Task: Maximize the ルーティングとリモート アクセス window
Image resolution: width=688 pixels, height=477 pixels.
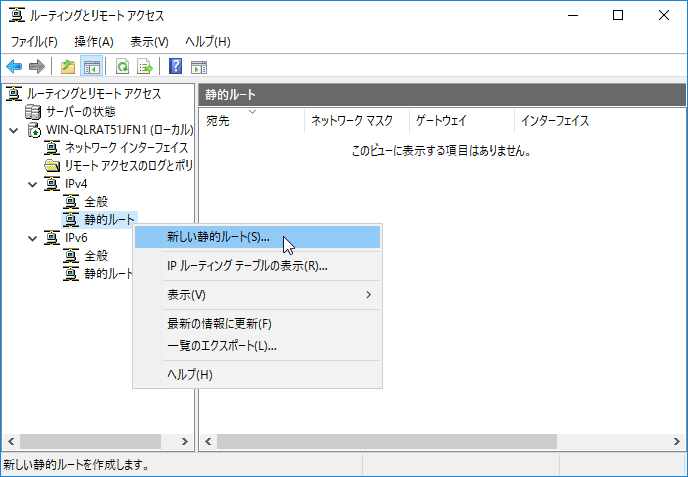Action: point(618,15)
